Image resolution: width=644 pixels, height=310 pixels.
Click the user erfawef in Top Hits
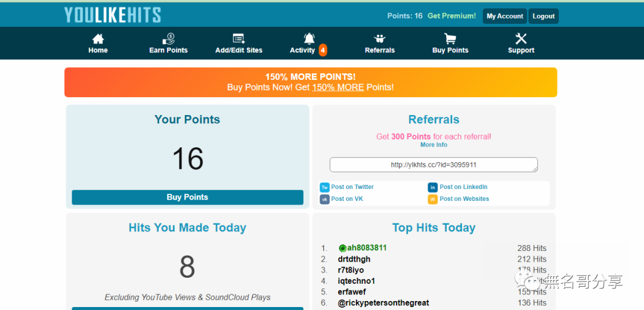tap(352, 292)
